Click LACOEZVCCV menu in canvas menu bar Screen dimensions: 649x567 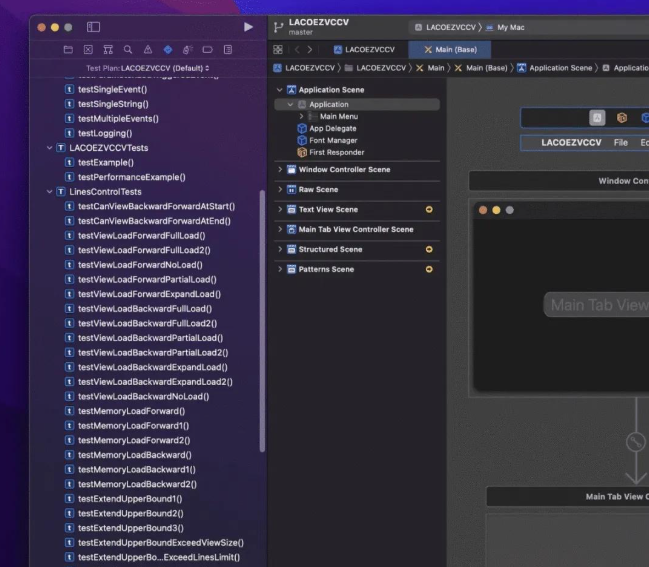(571, 143)
